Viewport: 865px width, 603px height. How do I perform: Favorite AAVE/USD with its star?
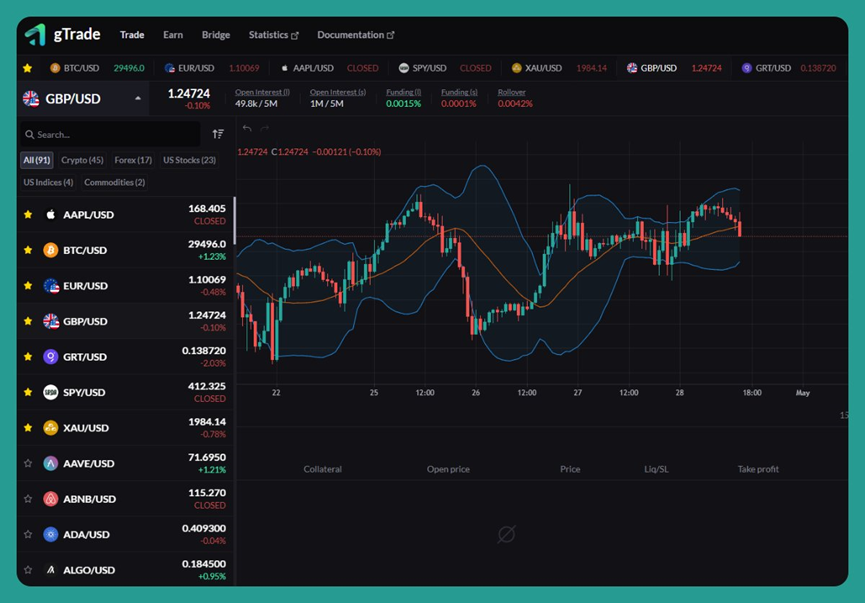(x=28, y=463)
